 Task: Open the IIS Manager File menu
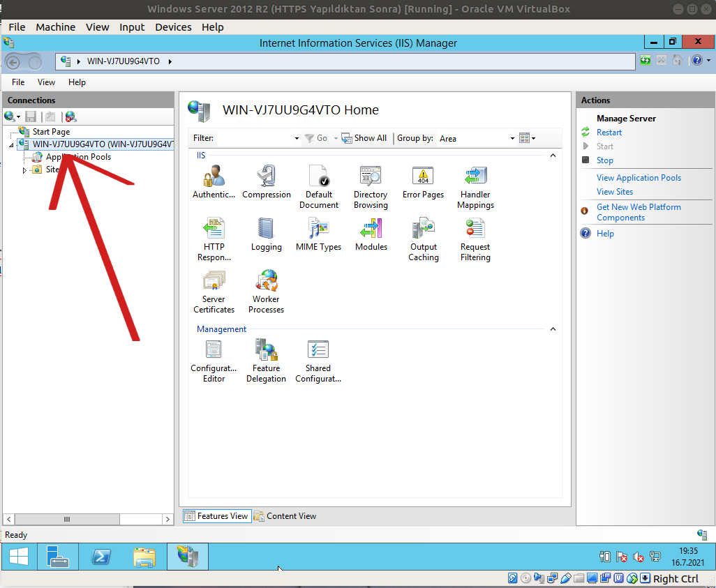click(18, 82)
